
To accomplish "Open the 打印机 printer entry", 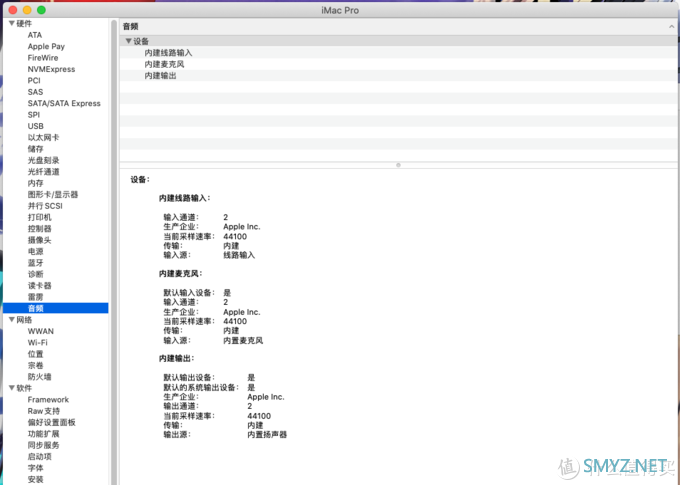I will click(39, 217).
